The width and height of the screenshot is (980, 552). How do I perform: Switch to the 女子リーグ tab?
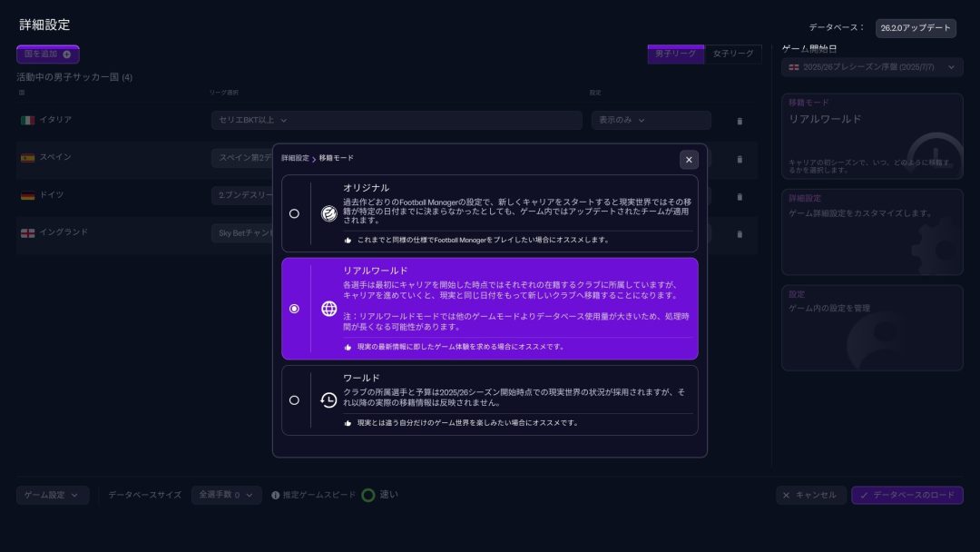click(733, 54)
